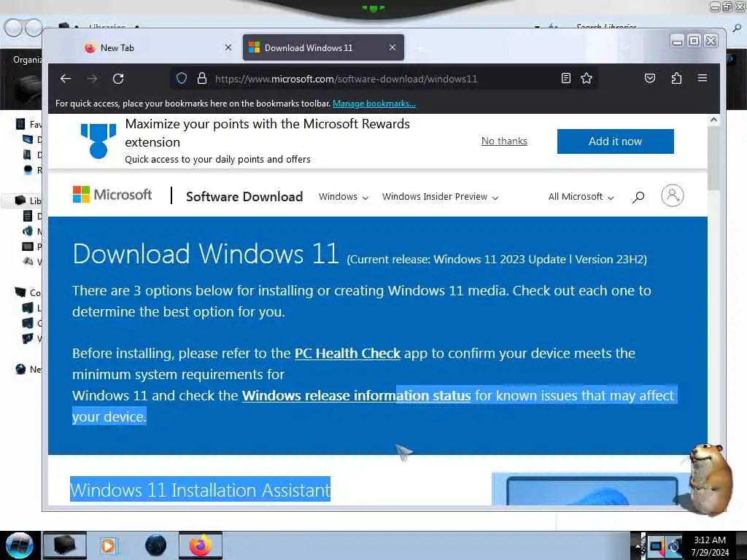Viewport: 747px width, 560px height.
Task: Open Manage bookmarks link
Action: tap(374, 104)
